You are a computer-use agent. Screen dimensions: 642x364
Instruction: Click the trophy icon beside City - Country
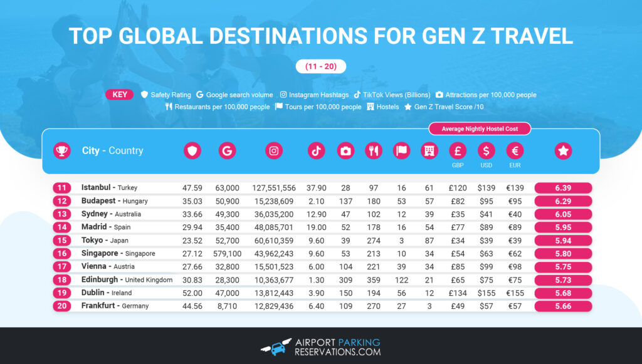[x=61, y=150]
